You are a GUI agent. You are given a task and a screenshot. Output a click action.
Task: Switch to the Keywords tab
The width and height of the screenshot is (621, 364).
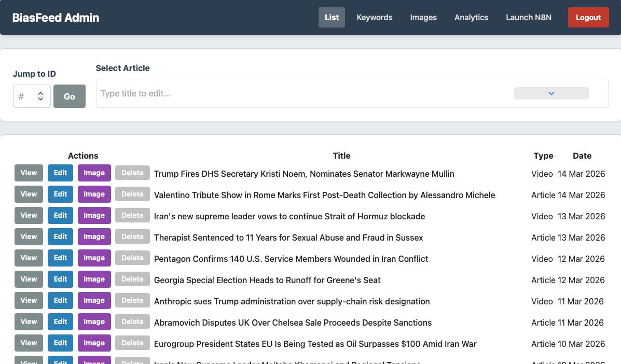coord(374,17)
